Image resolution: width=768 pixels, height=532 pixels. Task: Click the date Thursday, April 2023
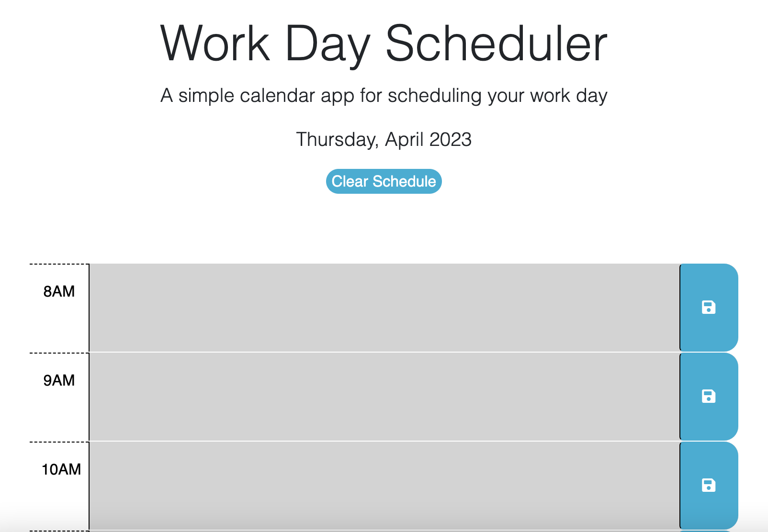point(383,139)
